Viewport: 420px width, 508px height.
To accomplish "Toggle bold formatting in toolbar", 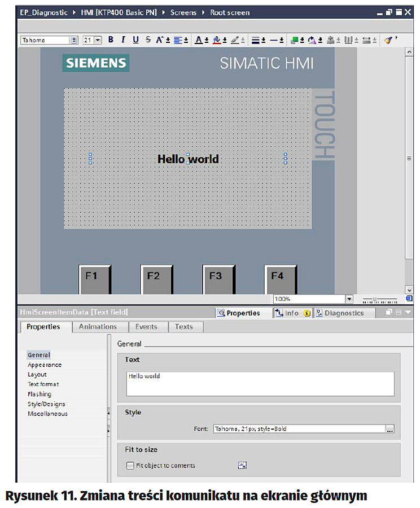I will click(111, 40).
